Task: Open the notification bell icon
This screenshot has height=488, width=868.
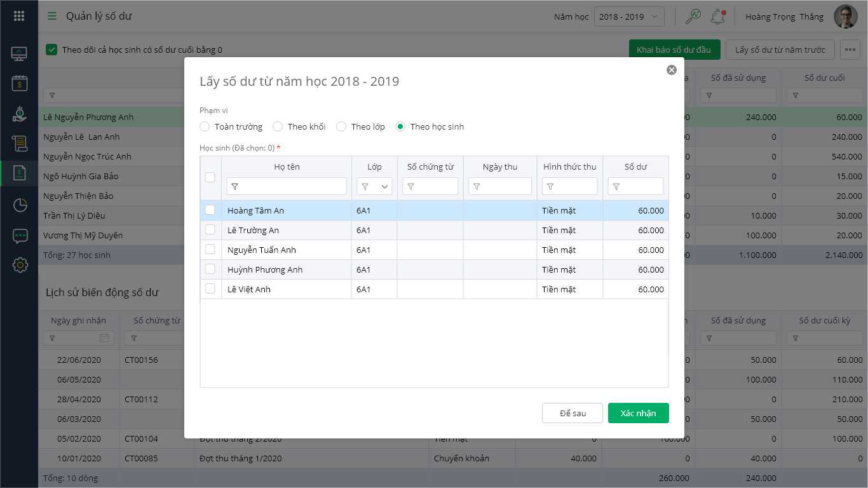Action: click(718, 17)
